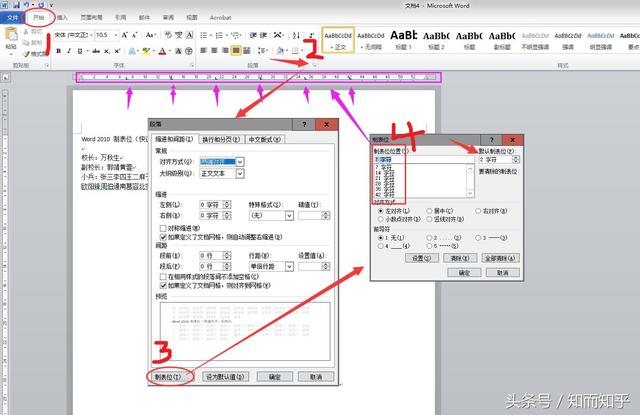Viewport: 640px width, 415px height.
Task: Open the 文件 File tab
Action: tap(13, 18)
